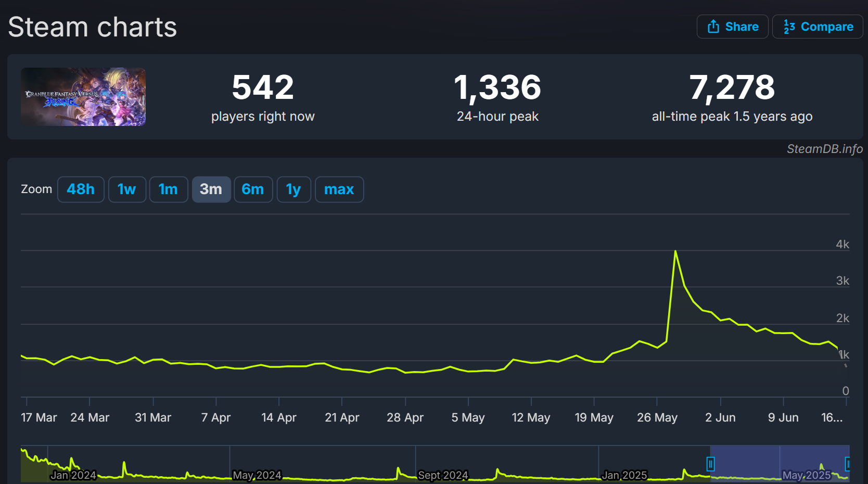The width and height of the screenshot is (868, 484).
Task: Click the Share button
Action: (x=732, y=27)
